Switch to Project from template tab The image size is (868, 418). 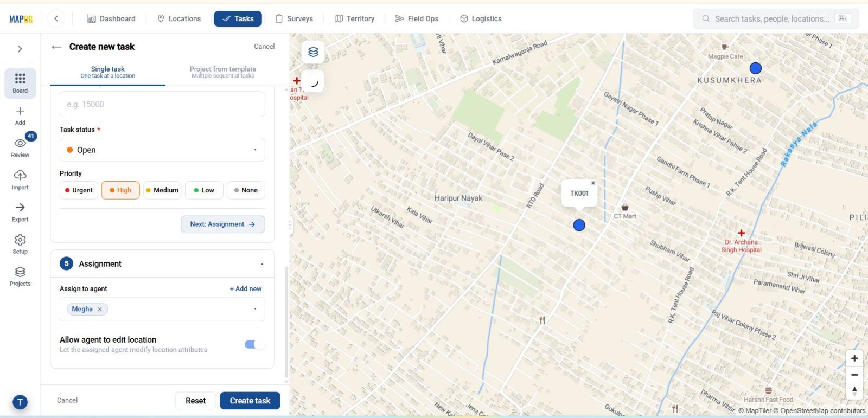pyautogui.click(x=223, y=72)
